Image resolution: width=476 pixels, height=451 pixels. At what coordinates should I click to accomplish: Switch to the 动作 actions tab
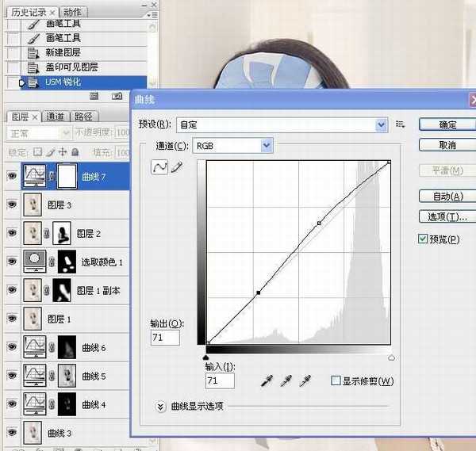point(73,13)
